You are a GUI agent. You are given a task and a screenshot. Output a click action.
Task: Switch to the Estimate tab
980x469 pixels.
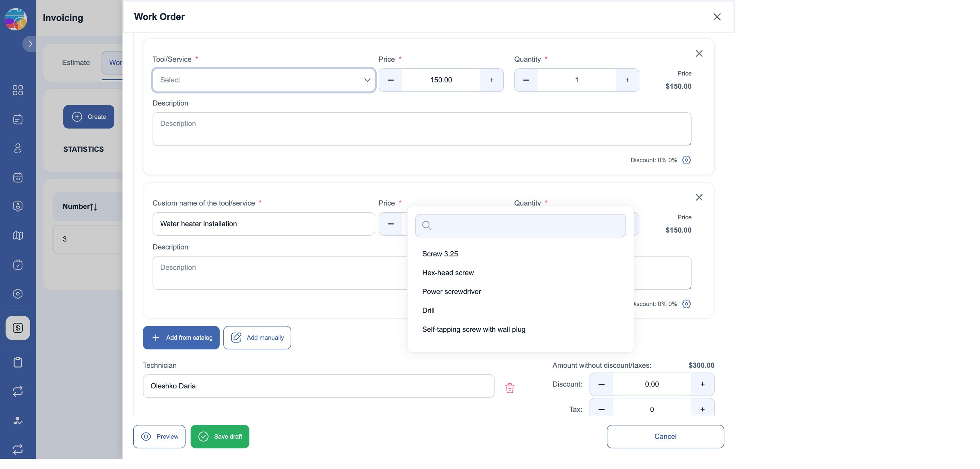coord(76,62)
